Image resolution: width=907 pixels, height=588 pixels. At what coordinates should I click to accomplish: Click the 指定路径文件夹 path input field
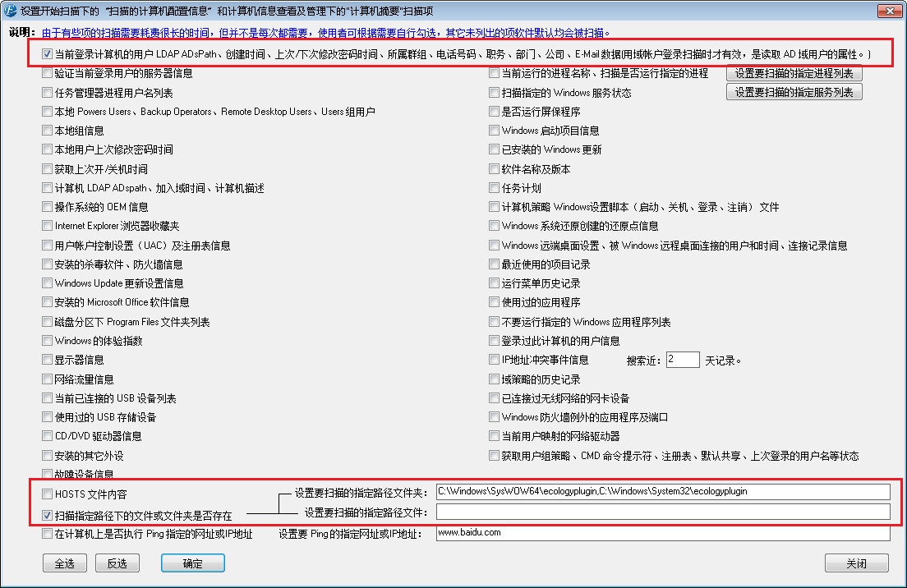663,491
